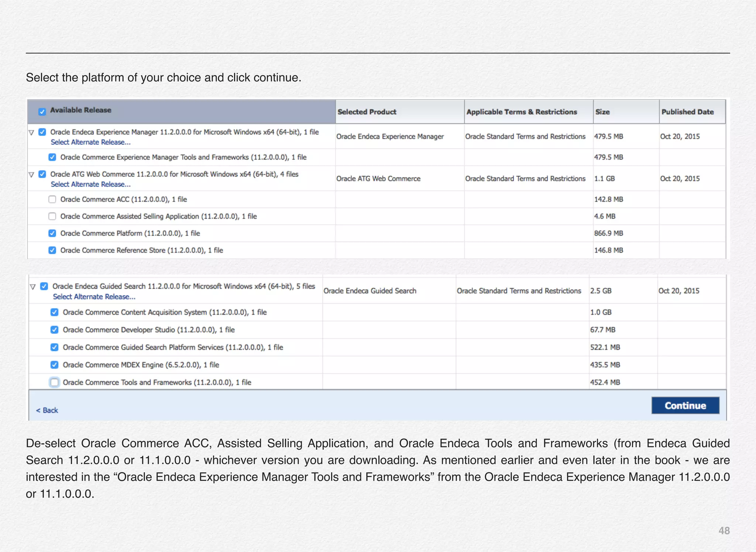The height and width of the screenshot is (552, 756).
Task: Uncheck Content Acquisition System checkbox
Action: coord(55,312)
